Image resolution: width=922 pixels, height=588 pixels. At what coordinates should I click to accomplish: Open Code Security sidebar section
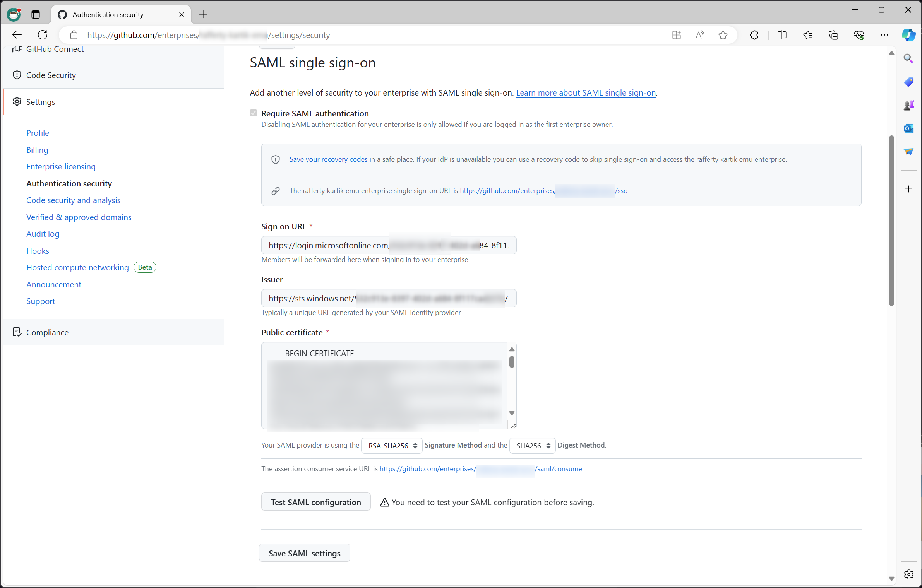click(51, 75)
